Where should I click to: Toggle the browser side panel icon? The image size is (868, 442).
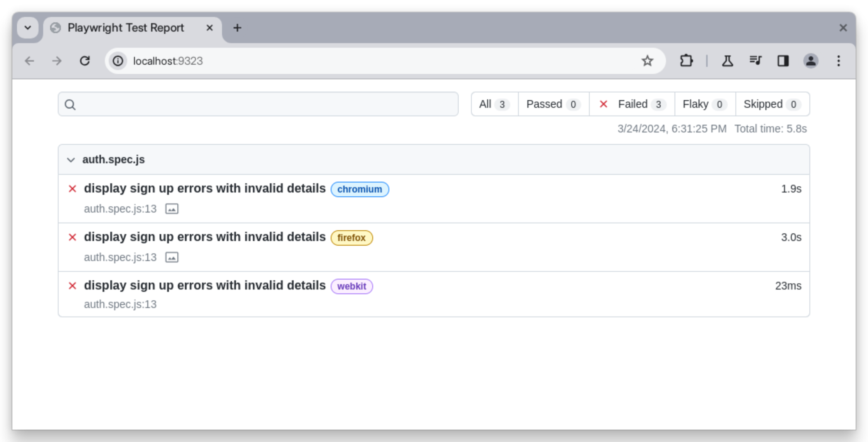[783, 61]
